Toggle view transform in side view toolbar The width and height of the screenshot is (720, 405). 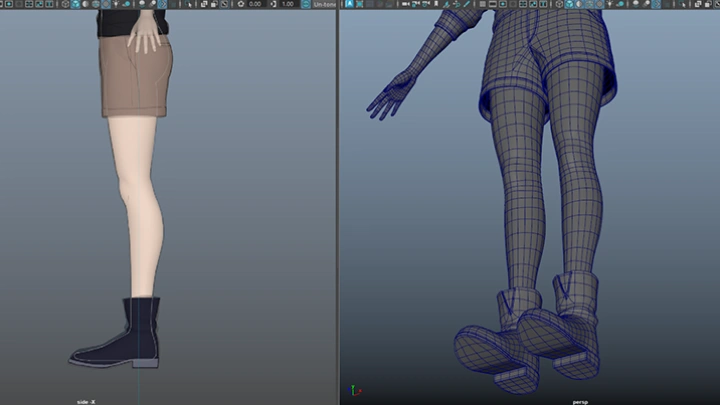point(306,4)
